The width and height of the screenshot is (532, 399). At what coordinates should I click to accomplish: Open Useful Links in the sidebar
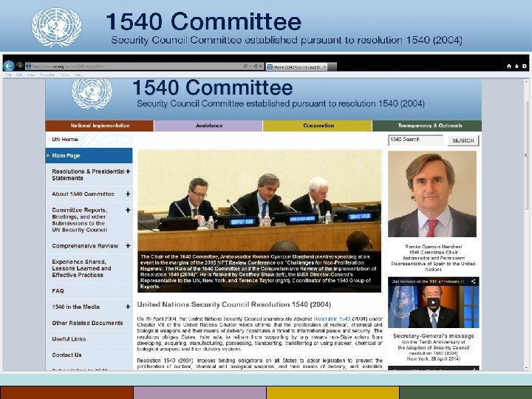[69, 339]
